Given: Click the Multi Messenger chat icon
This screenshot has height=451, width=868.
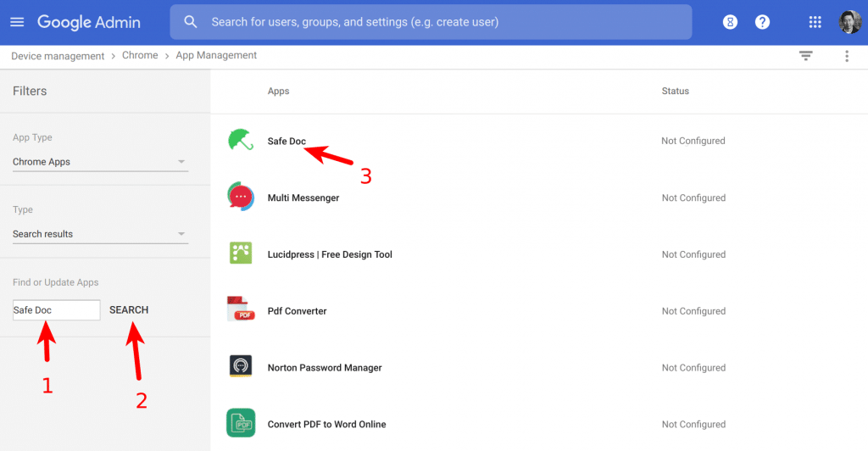Looking at the screenshot, I should tap(241, 197).
